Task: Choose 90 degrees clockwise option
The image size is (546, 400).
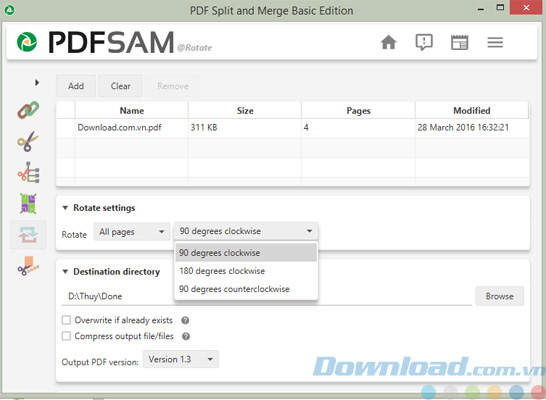Action: [246, 253]
